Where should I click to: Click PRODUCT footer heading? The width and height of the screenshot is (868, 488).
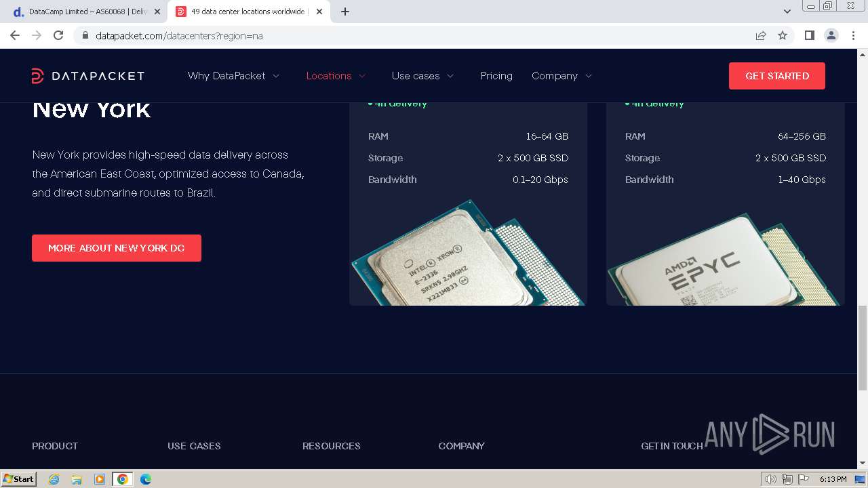coord(55,446)
